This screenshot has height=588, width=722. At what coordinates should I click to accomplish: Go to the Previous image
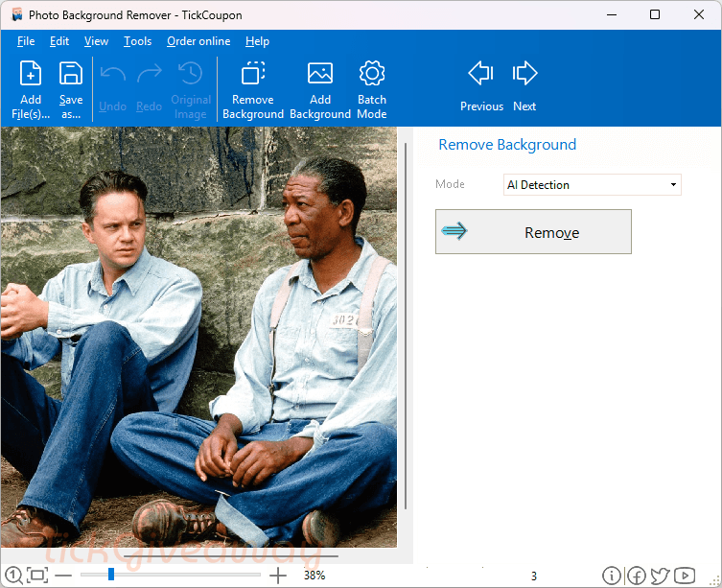481,86
